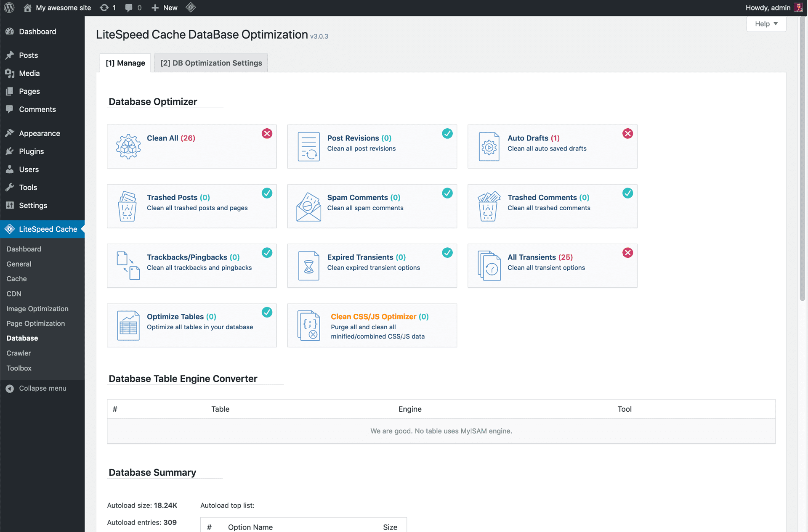808x532 pixels.
Task: Click the Database submenu link
Action: [x=22, y=338]
